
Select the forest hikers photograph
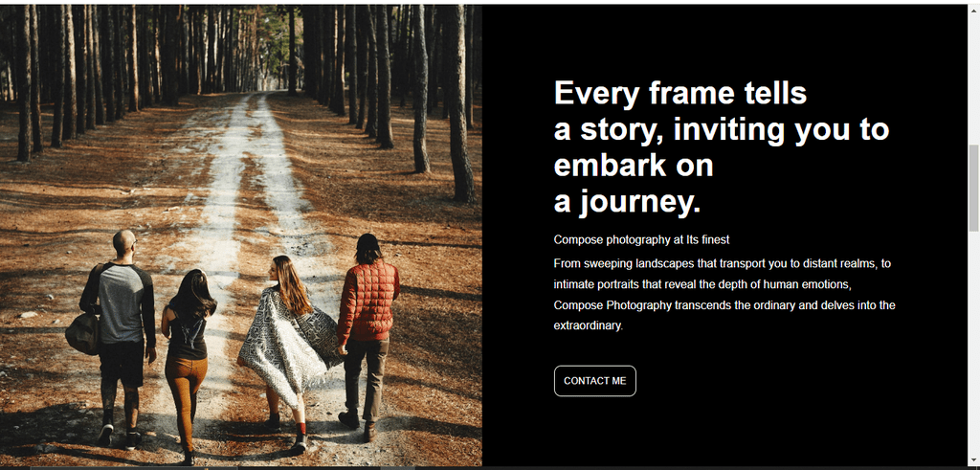(240, 235)
